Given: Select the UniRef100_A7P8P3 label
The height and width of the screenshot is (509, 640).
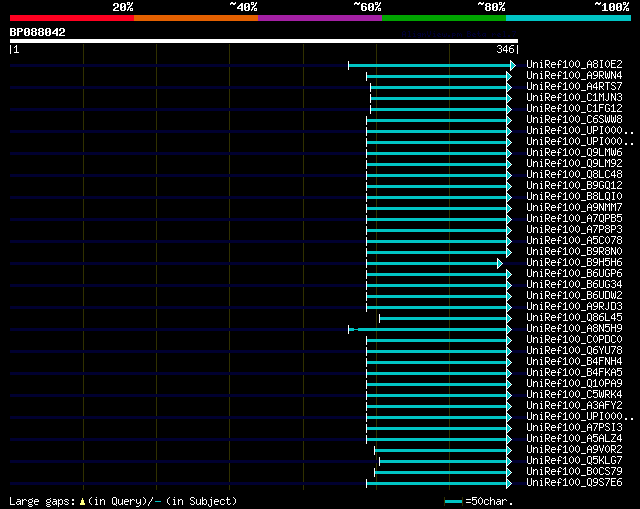Looking at the screenshot, I should (x=574, y=230).
